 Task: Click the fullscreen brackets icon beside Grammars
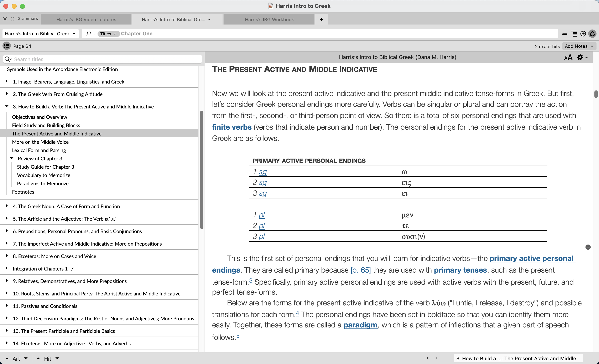coord(12,19)
